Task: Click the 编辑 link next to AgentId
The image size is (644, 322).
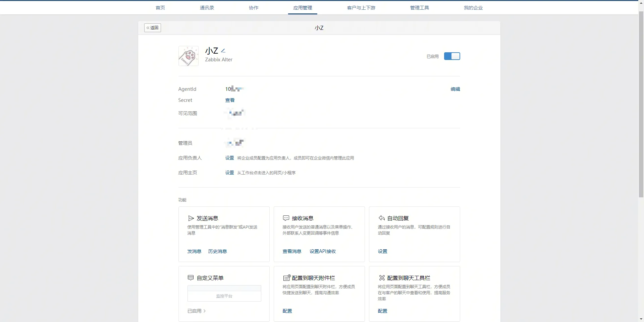Action: (x=455, y=89)
